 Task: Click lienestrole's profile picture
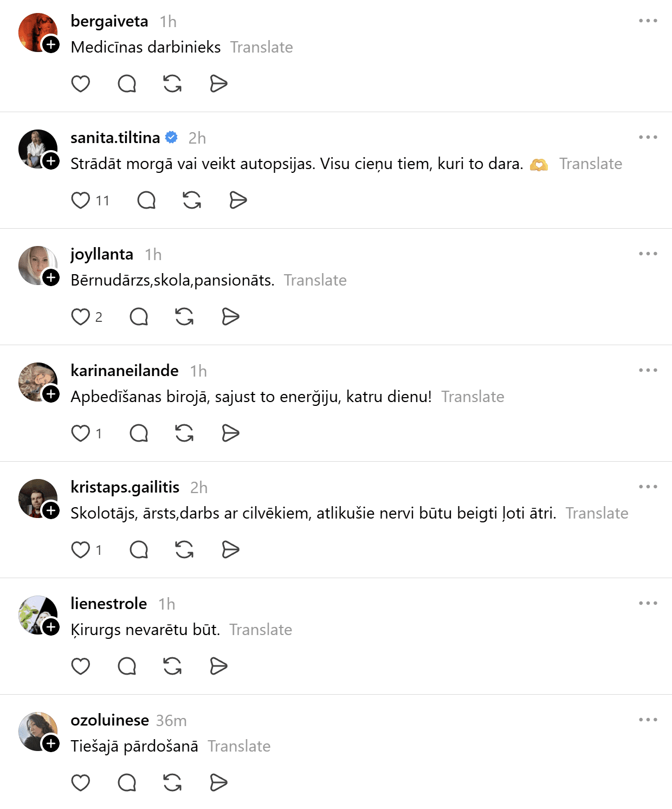point(37,614)
